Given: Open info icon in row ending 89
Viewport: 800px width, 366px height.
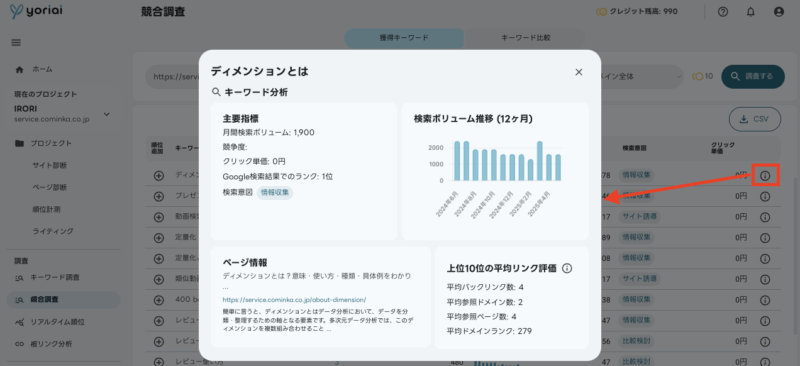Looking at the screenshot, I should tap(765, 238).
